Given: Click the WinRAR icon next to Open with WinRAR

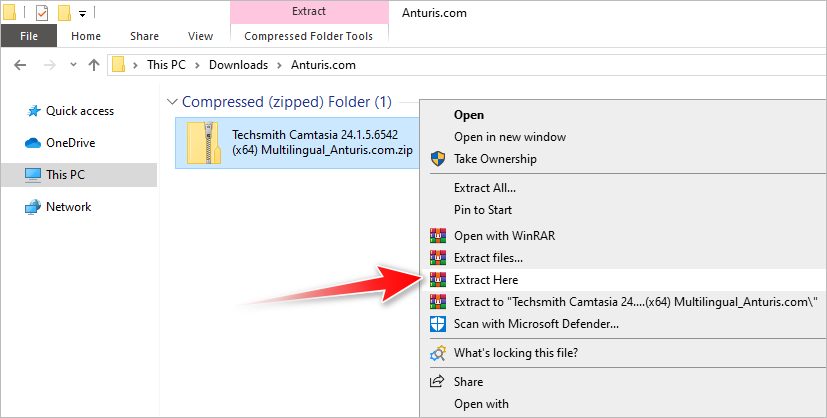Looking at the screenshot, I should click(x=437, y=236).
